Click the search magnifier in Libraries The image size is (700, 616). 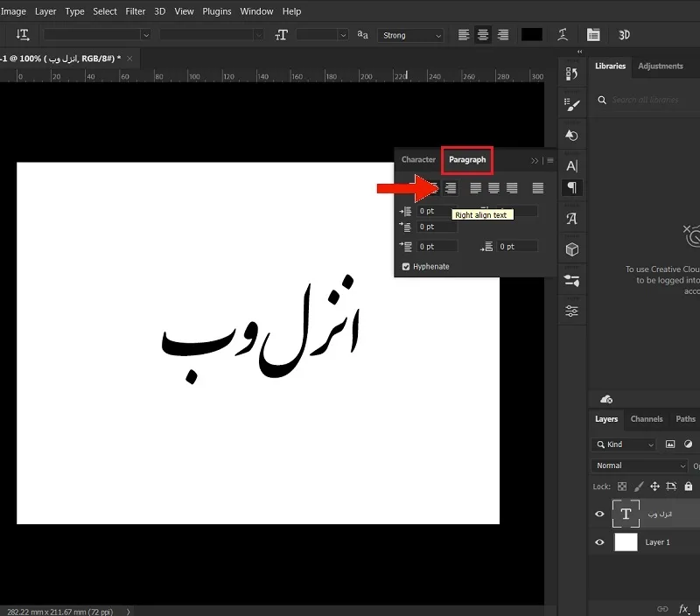click(602, 100)
